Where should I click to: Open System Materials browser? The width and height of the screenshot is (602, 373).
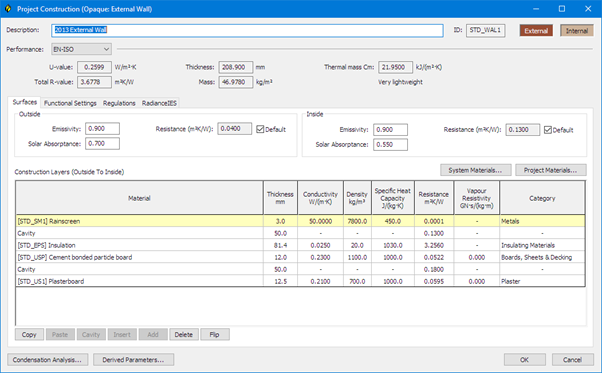pos(475,170)
